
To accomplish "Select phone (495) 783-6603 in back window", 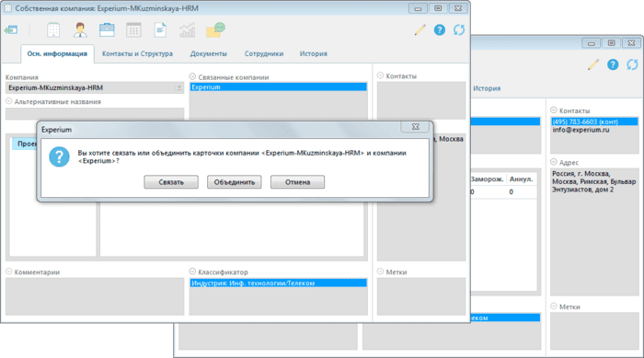I will click(x=594, y=121).
